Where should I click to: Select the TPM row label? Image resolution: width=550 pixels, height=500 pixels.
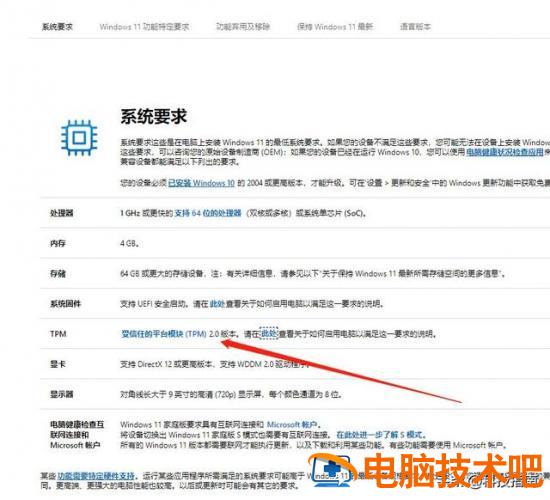58,334
